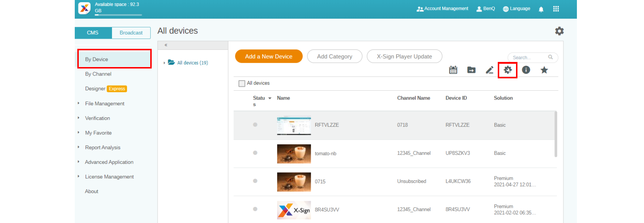Click the Search input field
The width and height of the screenshot is (644, 223).
pos(529,58)
